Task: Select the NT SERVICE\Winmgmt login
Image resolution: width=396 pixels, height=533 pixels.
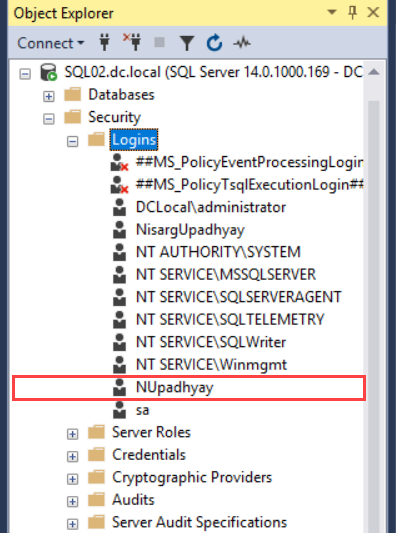Action: tap(211, 365)
